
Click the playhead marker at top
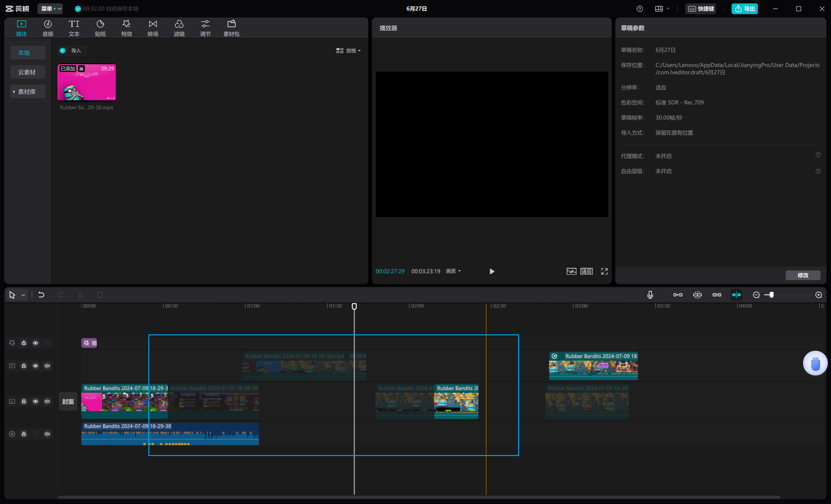click(x=354, y=306)
